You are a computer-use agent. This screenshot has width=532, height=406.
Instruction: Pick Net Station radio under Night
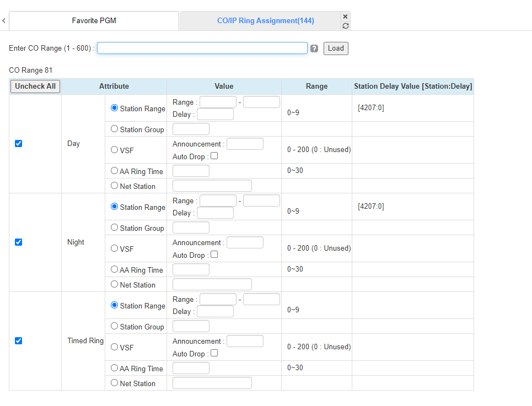coord(115,284)
